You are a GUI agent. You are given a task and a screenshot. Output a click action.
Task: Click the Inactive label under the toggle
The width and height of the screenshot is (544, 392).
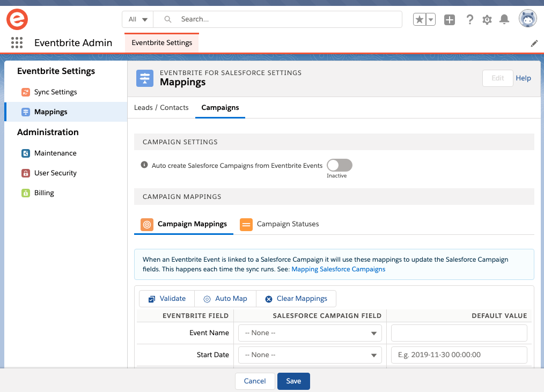[x=336, y=176]
